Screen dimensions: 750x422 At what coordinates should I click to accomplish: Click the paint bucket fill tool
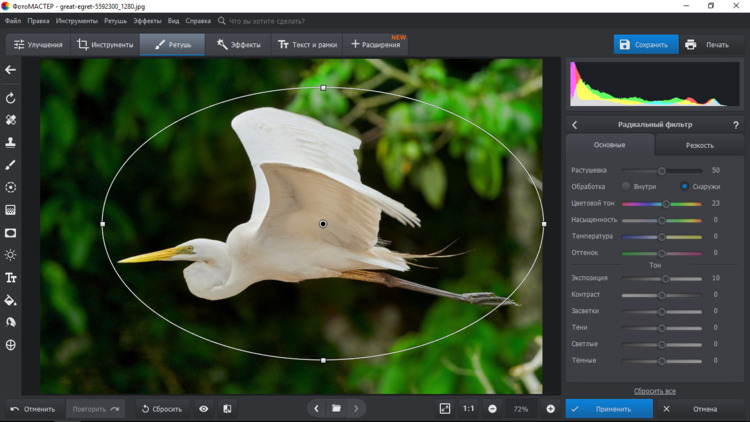(11, 300)
